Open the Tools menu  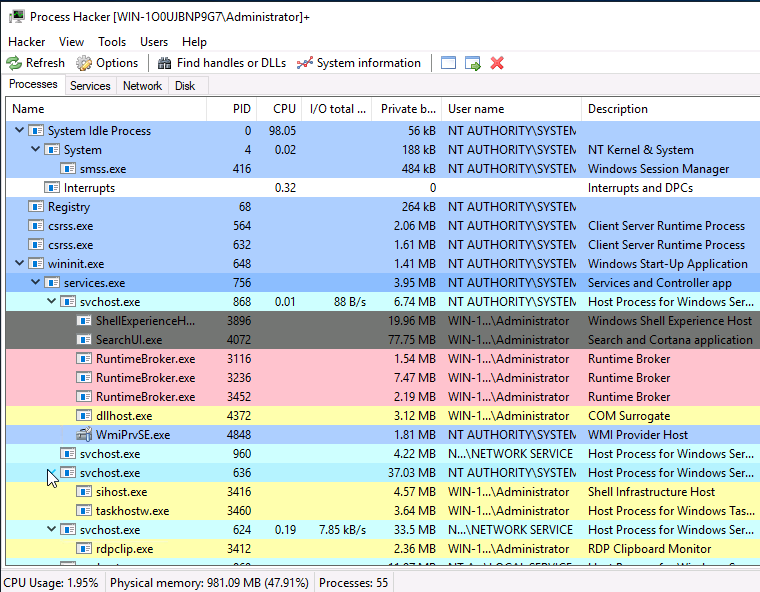point(112,42)
